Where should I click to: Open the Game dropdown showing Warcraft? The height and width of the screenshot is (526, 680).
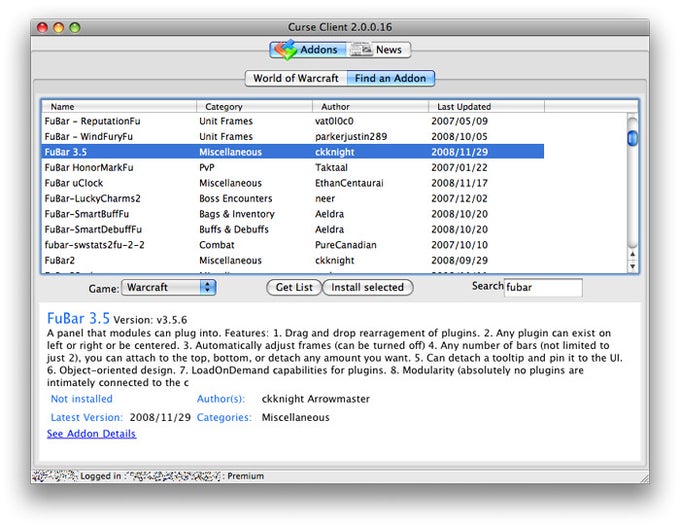click(x=169, y=288)
